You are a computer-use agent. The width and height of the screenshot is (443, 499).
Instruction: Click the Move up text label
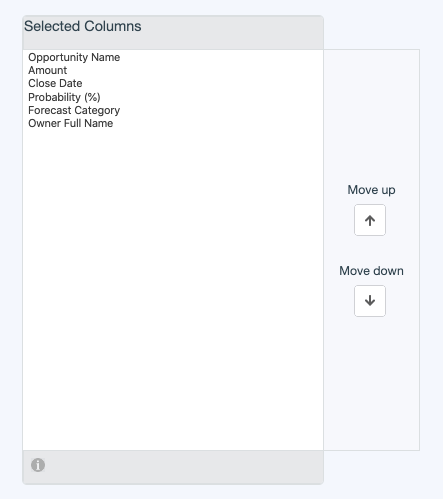coord(371,190)
